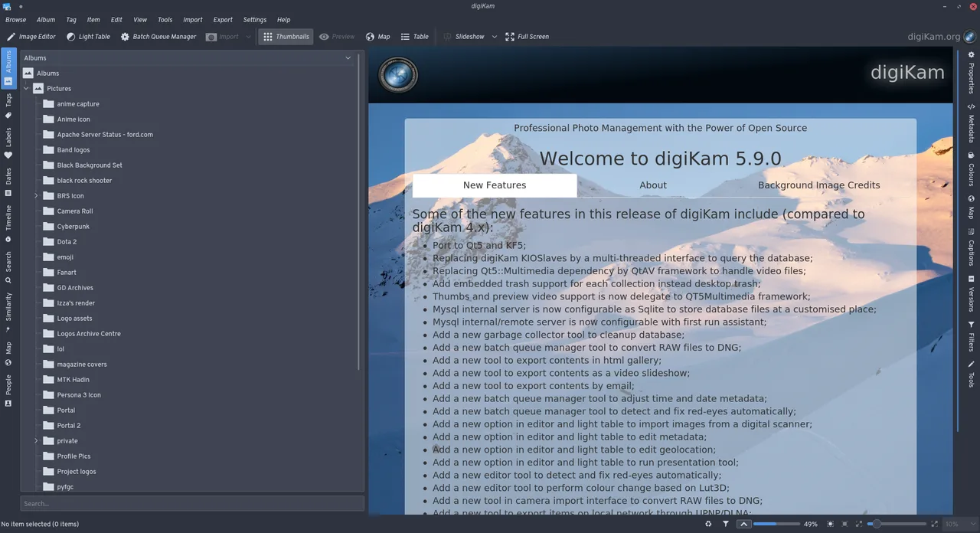The image size is (980, 533).
Task: Click the 49% progress bar
Action: point(776,524)
